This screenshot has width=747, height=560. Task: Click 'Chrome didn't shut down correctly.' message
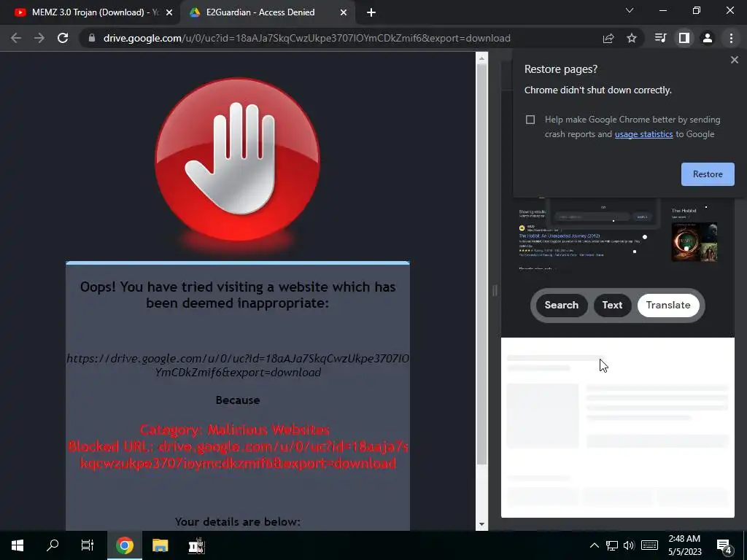[x=598, y=90]
